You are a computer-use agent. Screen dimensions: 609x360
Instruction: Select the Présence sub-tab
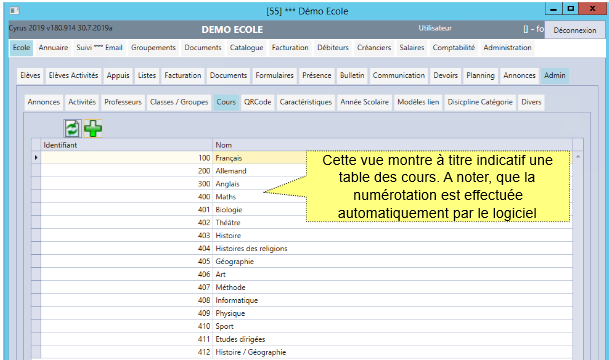(317, 75)
